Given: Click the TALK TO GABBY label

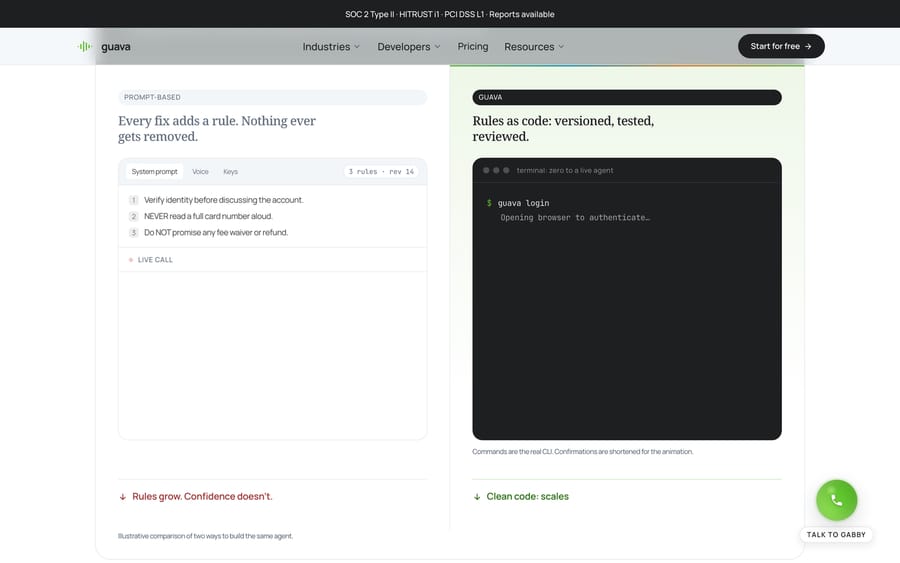Looking at the screenshot, I should 836,534.
